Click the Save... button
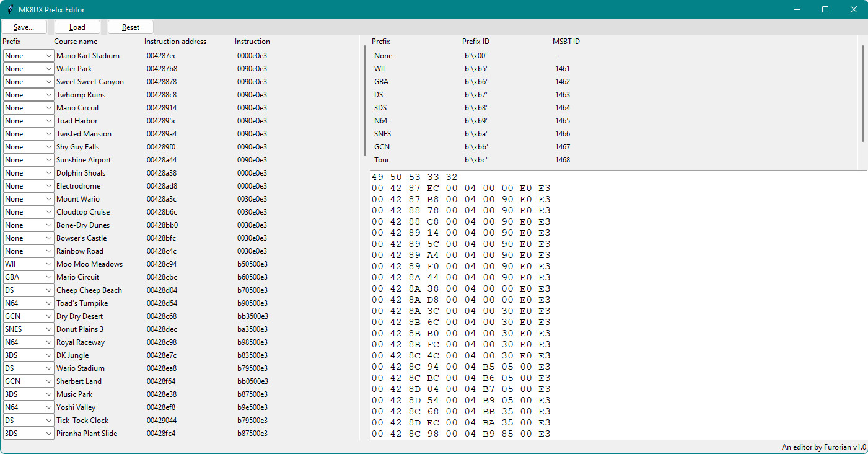The height and width of the screenshot is (454, 868). click(24, 27)
